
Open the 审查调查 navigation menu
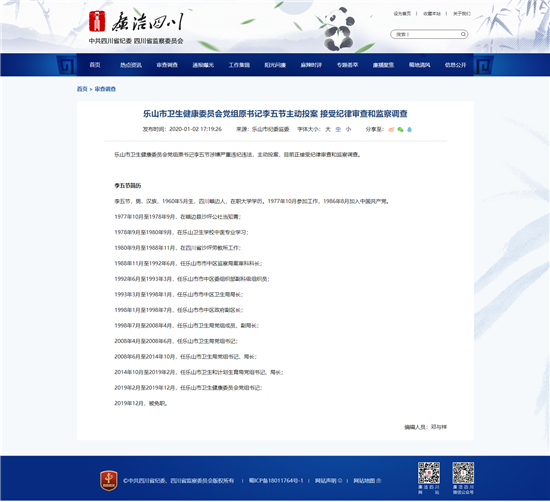point(167,65)
